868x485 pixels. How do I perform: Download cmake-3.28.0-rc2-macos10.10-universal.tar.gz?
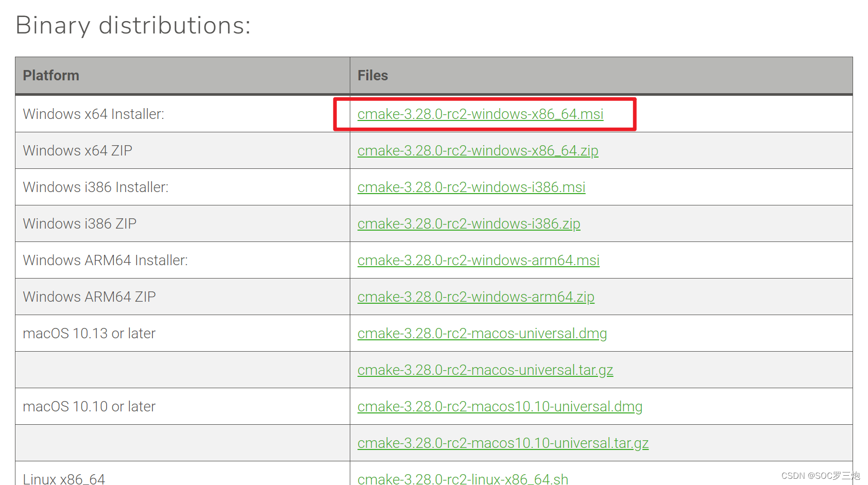[x=503, y=443]
